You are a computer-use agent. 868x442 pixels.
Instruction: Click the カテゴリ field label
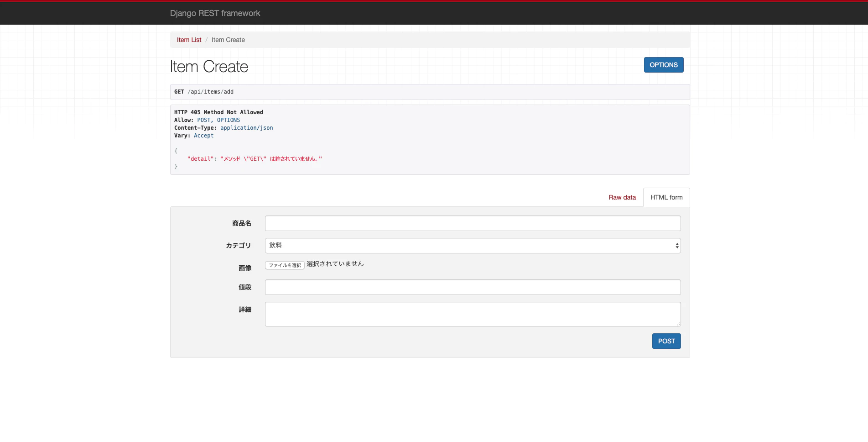pyautogui.click(x=238, y=246)
